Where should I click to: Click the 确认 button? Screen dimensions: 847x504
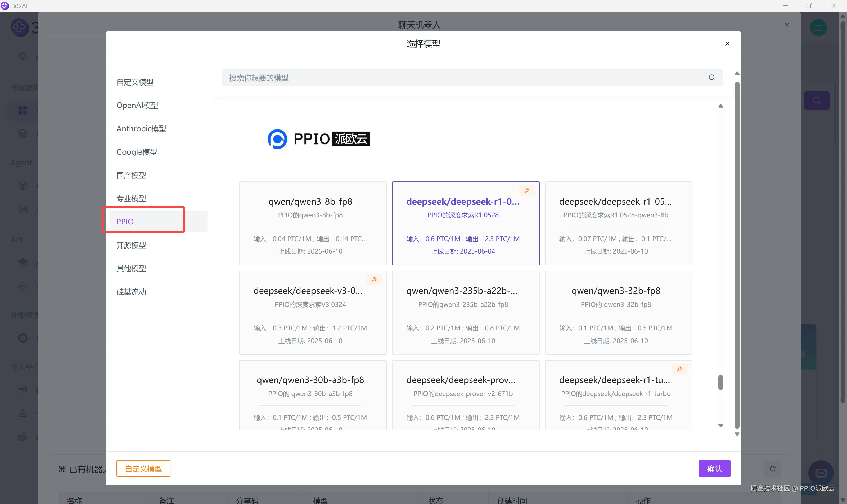coord(714,469)
